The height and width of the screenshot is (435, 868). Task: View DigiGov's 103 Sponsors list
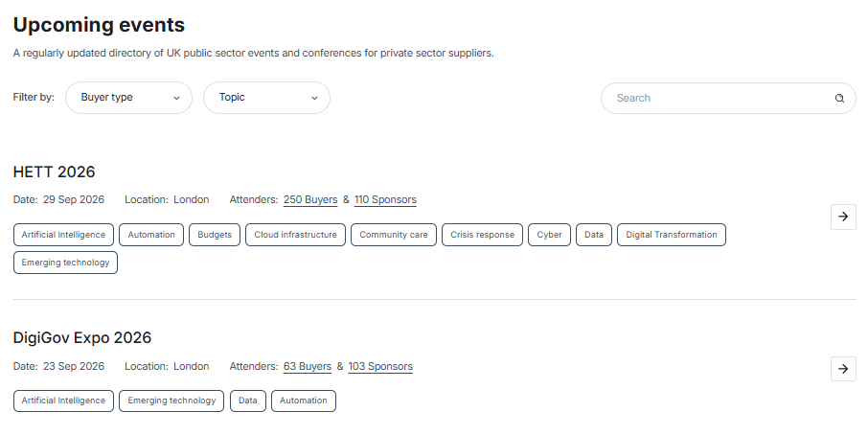pos(380,367)
